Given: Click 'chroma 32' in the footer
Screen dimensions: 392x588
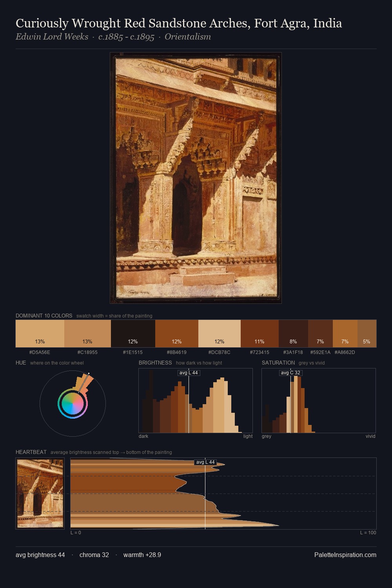Looking at the screenshot, I should [x=94, y=555].
